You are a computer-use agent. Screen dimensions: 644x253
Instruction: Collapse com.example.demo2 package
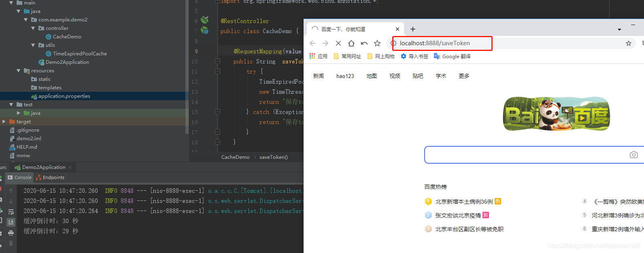coord(26,20)
